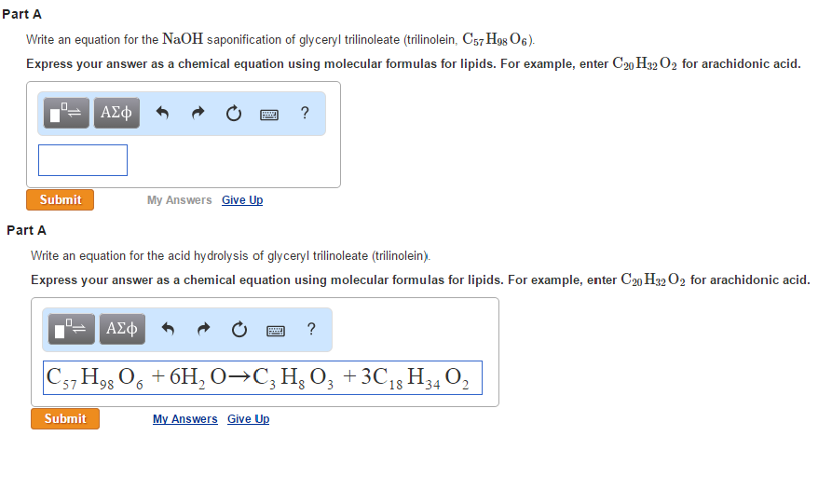
Task: Undo in the saponification answer toolbar
Action: tap(163, 114)
